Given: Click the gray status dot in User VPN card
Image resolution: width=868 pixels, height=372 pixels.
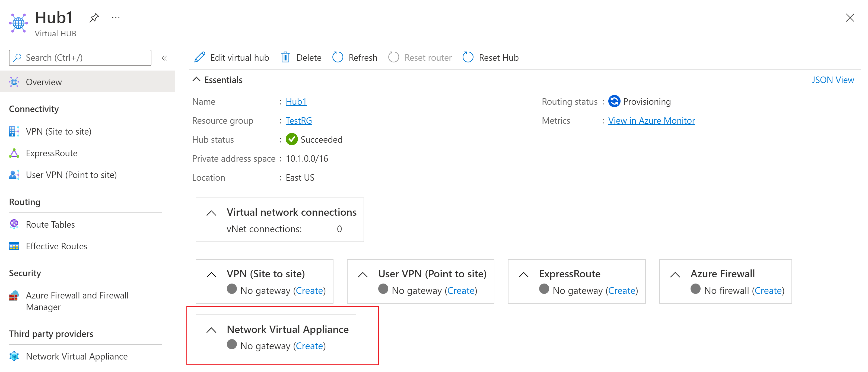Looking at the screenshot, I should click(383, 289).
